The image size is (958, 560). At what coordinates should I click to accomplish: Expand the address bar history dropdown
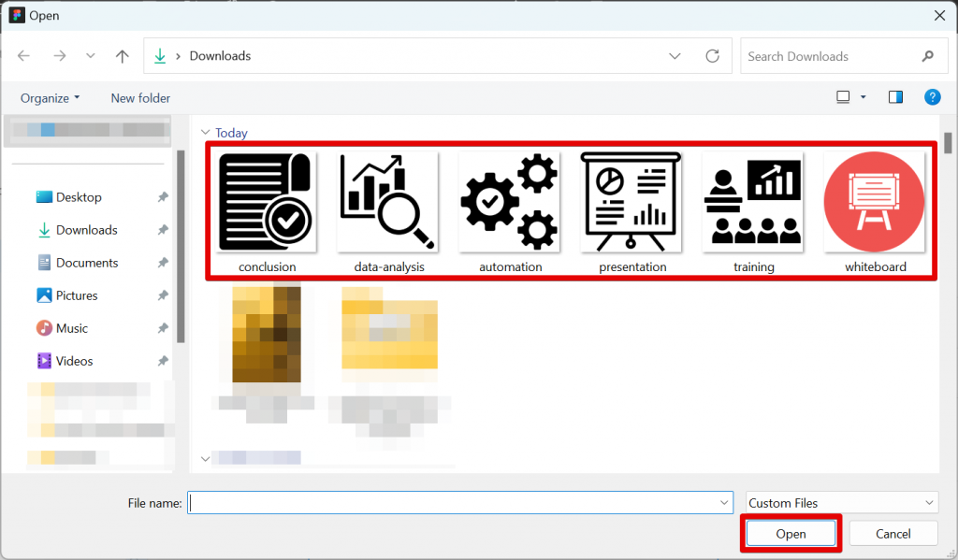pos(675,56)
